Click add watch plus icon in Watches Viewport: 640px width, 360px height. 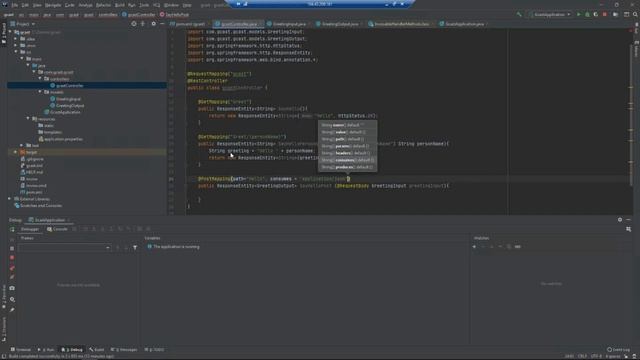click(x=474, y=247)
